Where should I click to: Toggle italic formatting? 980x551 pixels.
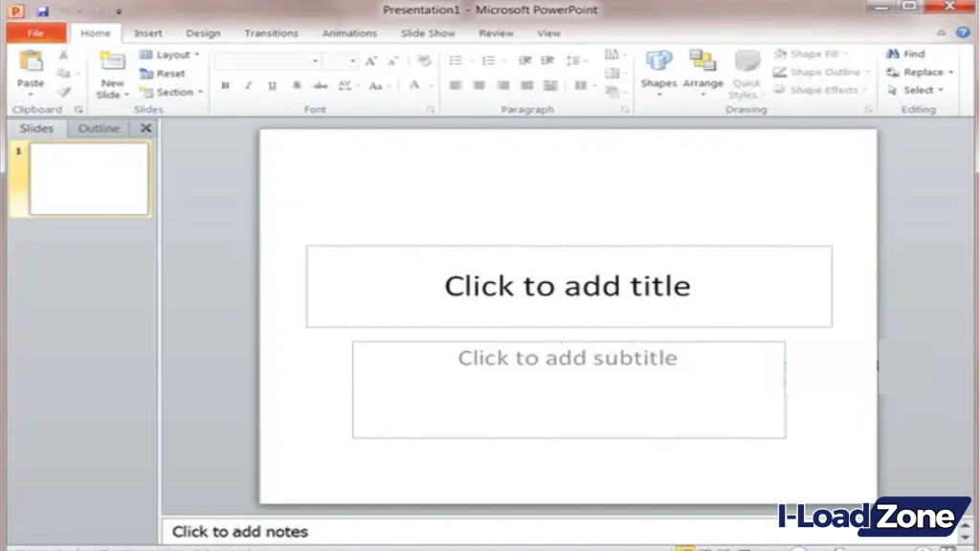[248, 85]
